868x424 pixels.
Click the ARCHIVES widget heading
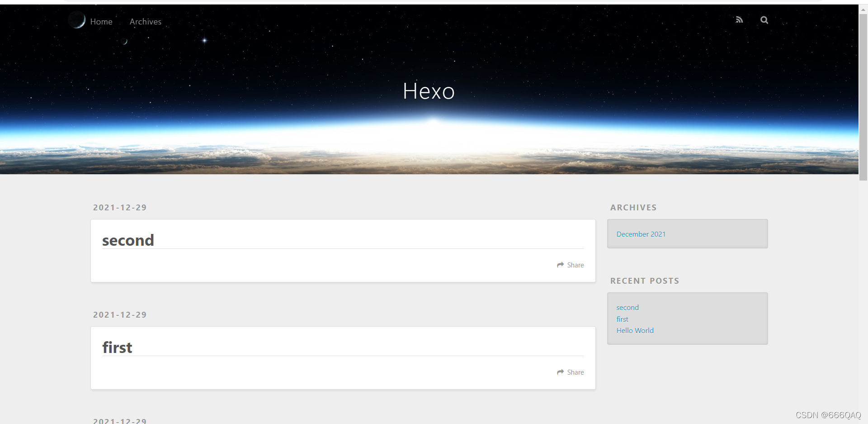pos(633,207)
